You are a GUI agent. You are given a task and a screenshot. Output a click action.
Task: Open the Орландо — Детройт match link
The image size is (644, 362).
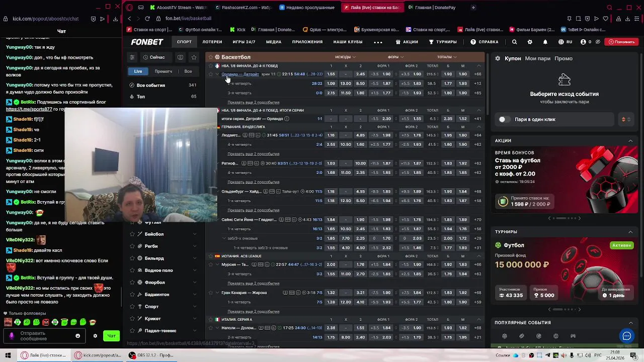(x=240, y=74)
